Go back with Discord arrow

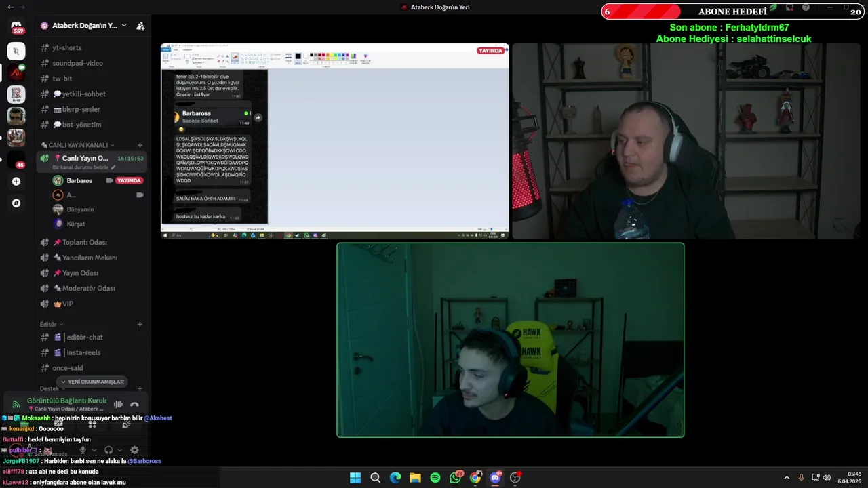pyautogui.click(x=10, y=7)
